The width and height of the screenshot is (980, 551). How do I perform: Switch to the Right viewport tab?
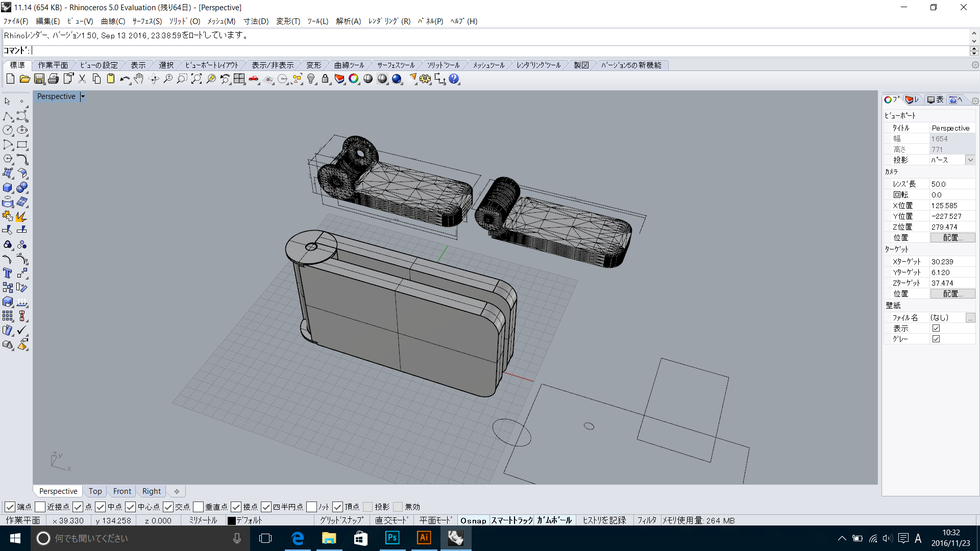[x=152, y=491]
